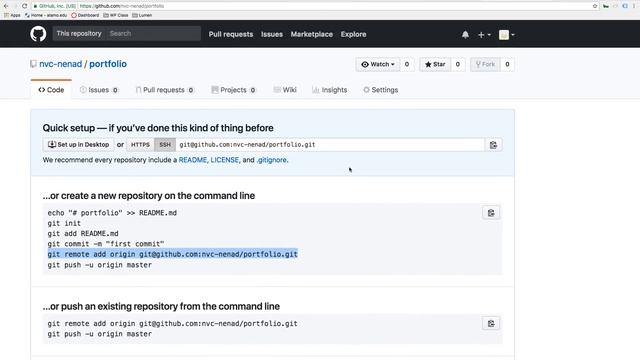This screenshot has height=360, width=640.
Task: Open the Home - alamo.edu bookmark
Action: (x=46, y=15)
